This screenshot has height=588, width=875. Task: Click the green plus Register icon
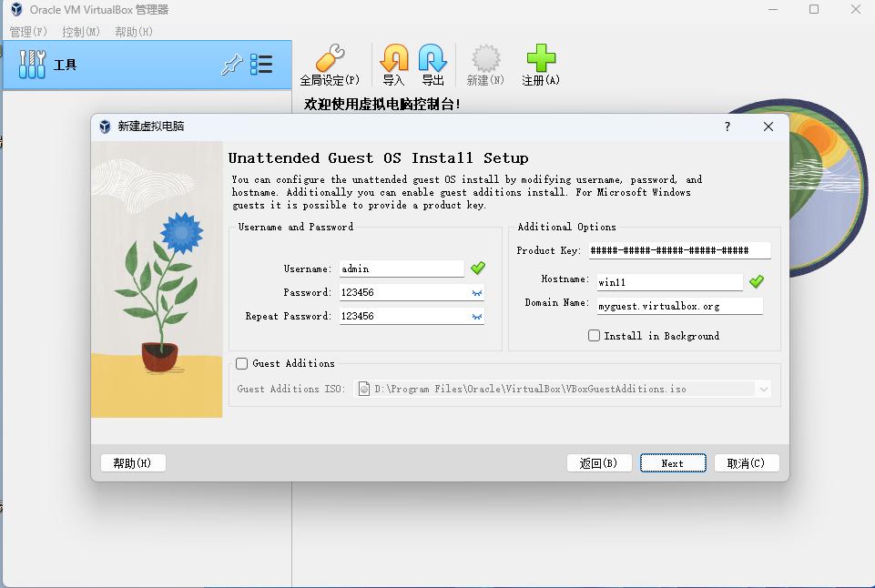point(541,58)
